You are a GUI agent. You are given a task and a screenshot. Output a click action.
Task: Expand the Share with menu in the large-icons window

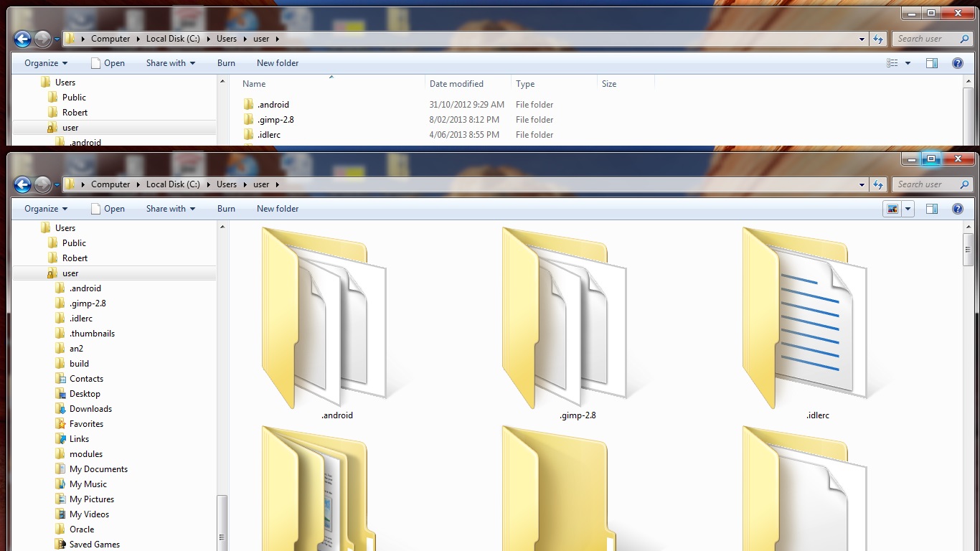[x=171, y=209]
